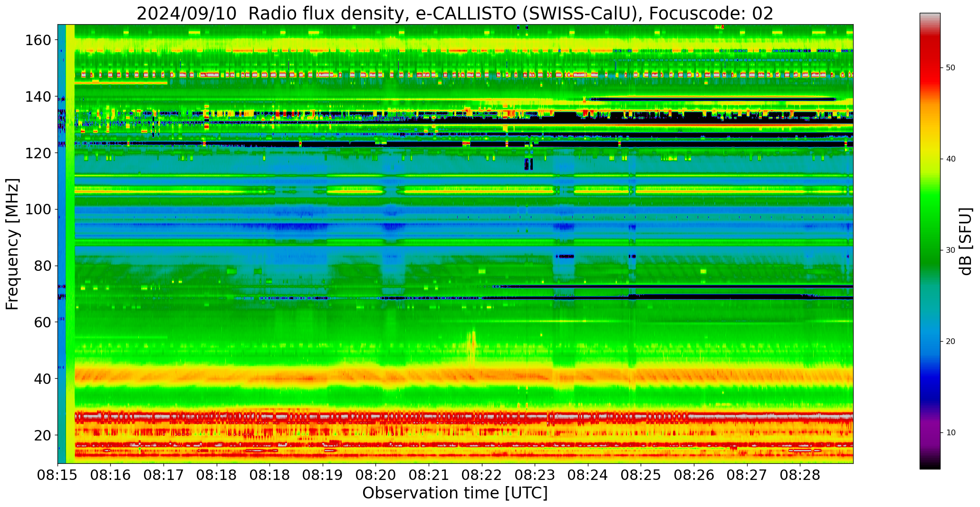980x507 pixels.
Task: Click the 'dB [SFU]' colorbar label
Action: (x=966, y=241)
